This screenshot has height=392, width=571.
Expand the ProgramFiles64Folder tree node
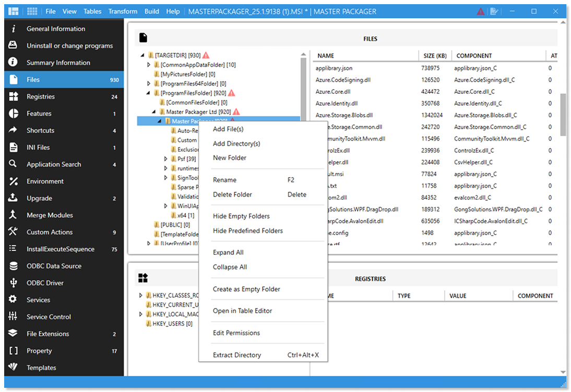pyautogui.click(x=149, y=83)
